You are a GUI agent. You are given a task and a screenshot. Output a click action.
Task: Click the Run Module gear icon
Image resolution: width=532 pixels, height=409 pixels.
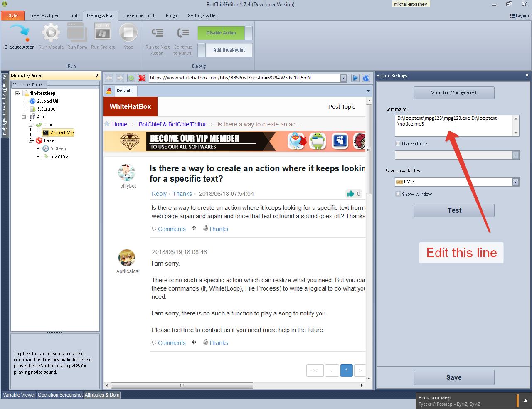pos(51,33)
